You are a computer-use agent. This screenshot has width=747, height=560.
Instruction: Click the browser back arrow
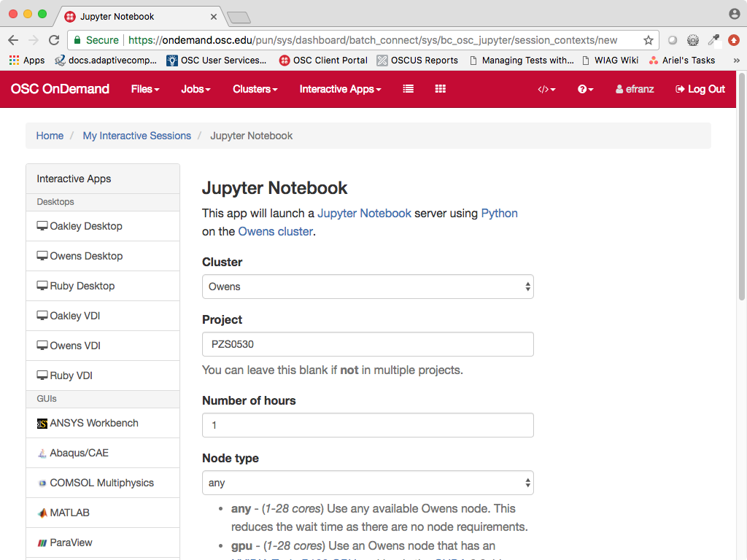coord(13,40)
